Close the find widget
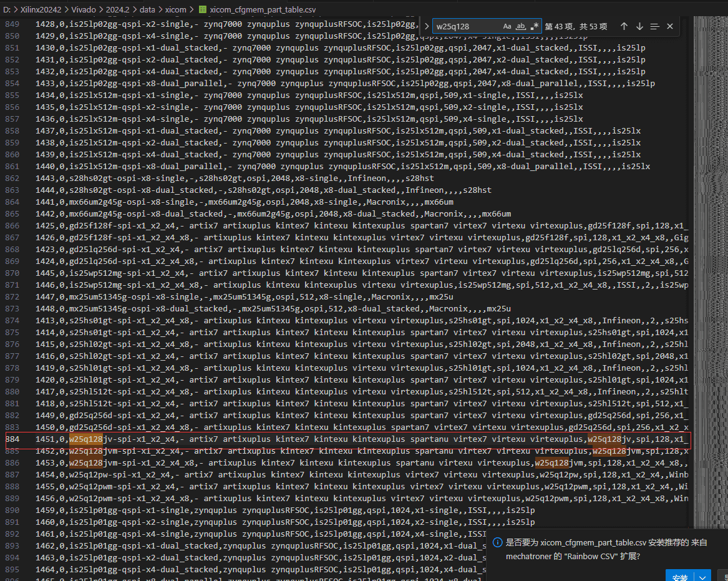Viewport: 728px width, 581px height. tap(670, 26)
